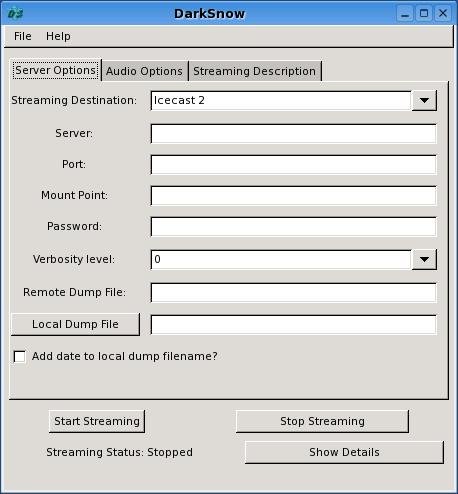458x494 pixels.
Task: Switch to the Streaming Description tab
Action: pyautogui.click(x=255, y=71)
